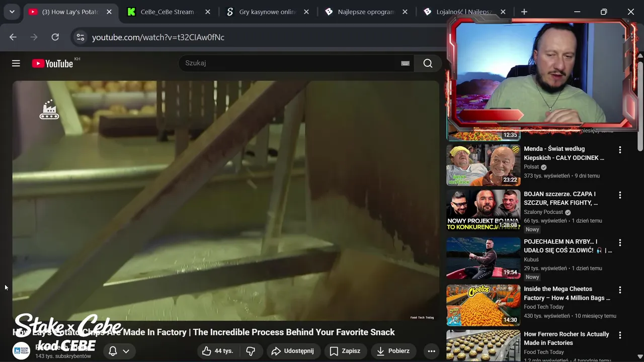
Task: Open POJECHAŁEM NA RYBY video thumbnail
Action: point(484,258)
